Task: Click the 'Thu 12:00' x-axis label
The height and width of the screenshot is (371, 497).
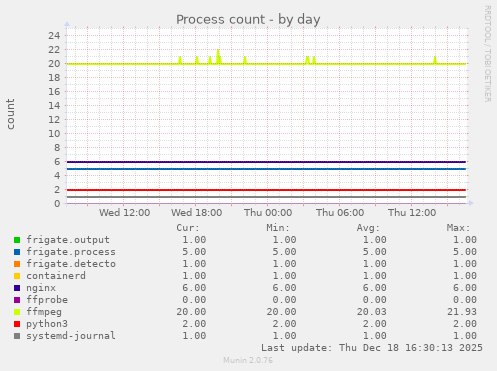Action: [412, 213]
